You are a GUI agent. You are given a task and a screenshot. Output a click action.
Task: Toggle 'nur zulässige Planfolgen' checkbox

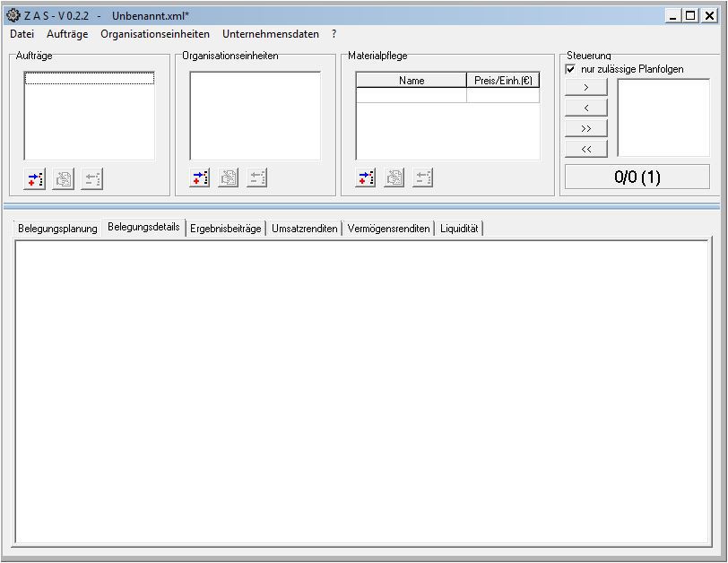click(x=571, y=69)
